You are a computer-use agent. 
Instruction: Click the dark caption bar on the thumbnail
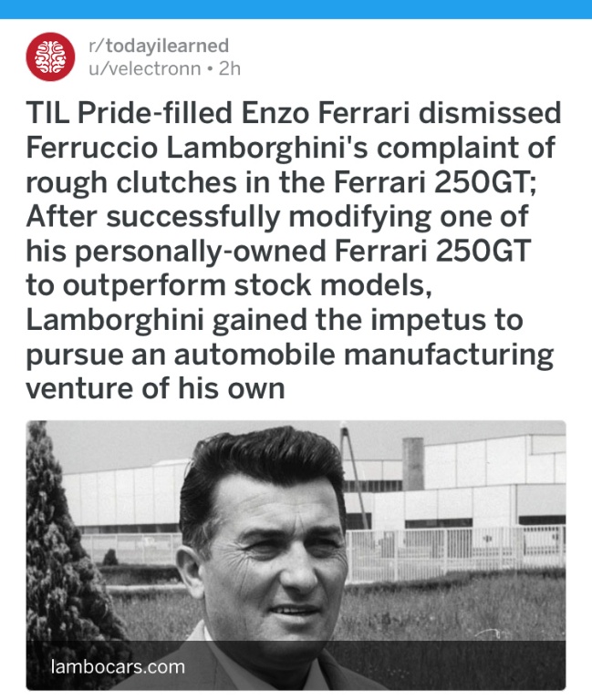(x=296, y=665)
